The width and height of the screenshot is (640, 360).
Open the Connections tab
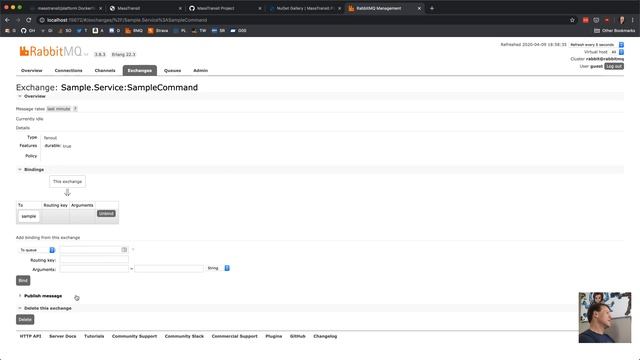[69, 71]
